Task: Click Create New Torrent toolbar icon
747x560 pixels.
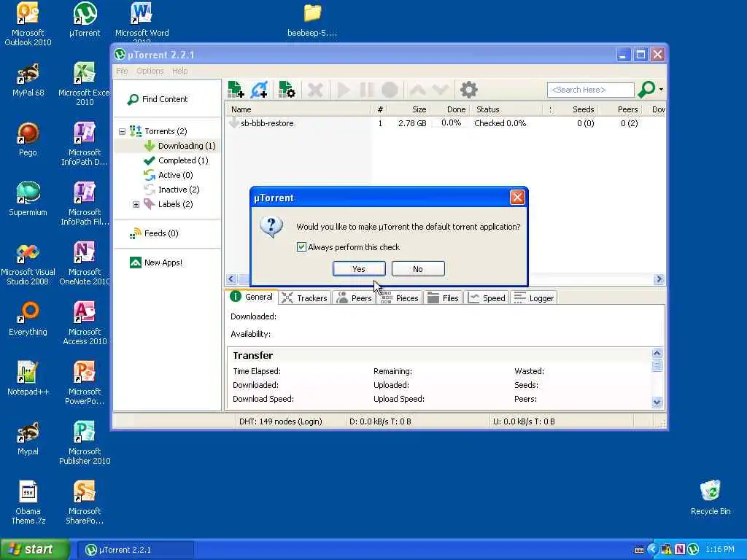Action: (287, 90)
